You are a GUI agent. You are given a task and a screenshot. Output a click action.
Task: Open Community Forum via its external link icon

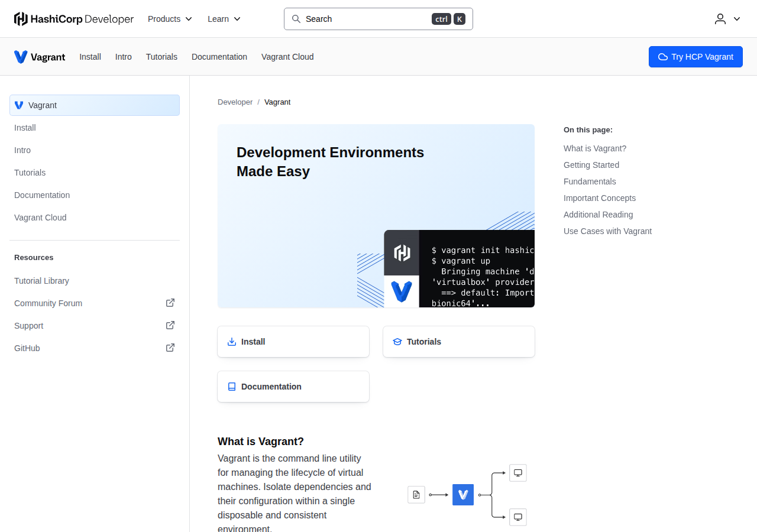170,303
